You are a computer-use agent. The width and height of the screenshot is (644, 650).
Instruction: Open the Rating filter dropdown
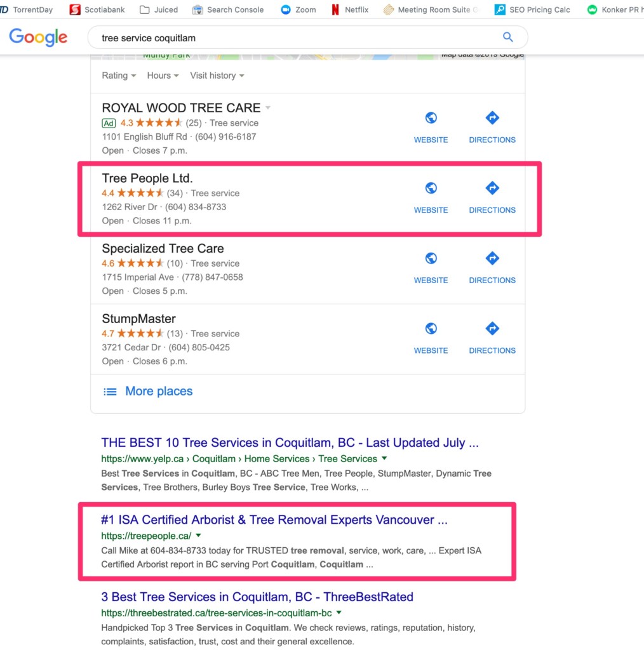point(119,76)
